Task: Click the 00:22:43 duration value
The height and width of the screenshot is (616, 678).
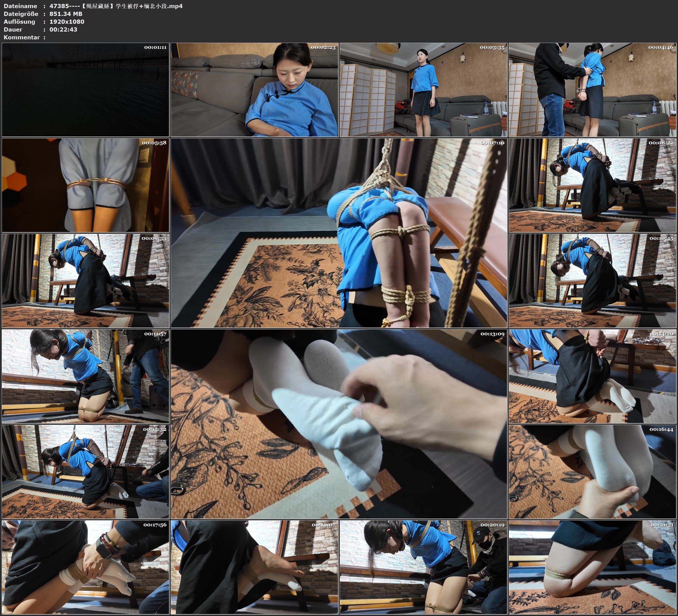Action: [63, 30]
